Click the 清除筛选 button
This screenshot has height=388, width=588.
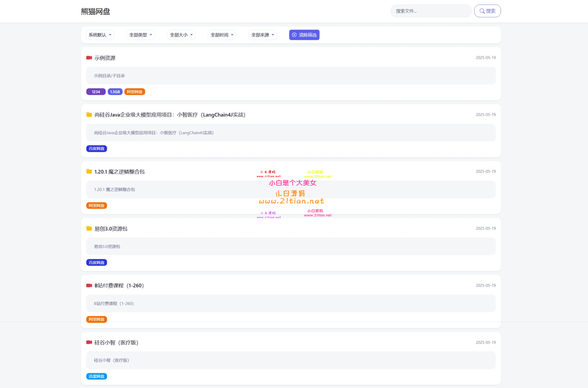coord(304,35)
